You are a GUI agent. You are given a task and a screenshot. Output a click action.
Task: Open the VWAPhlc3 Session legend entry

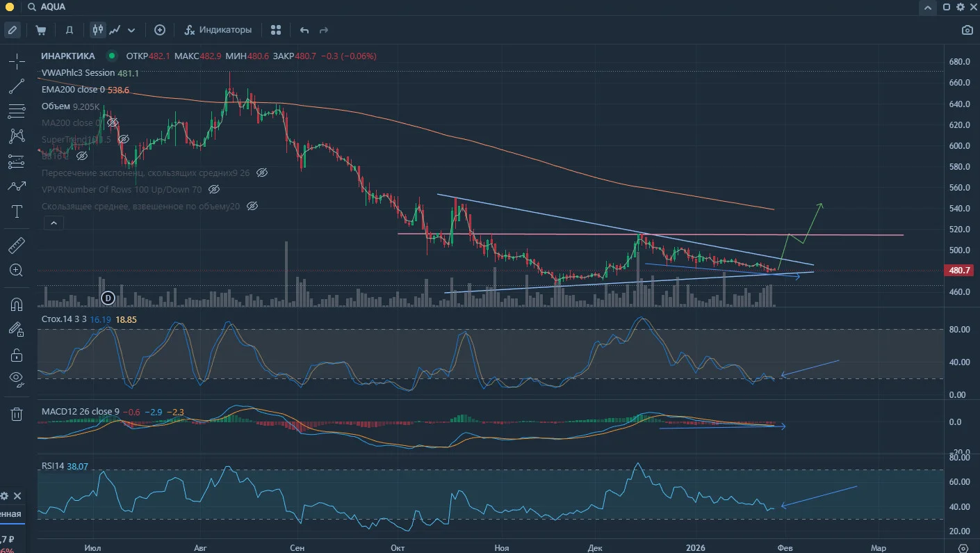90,73
